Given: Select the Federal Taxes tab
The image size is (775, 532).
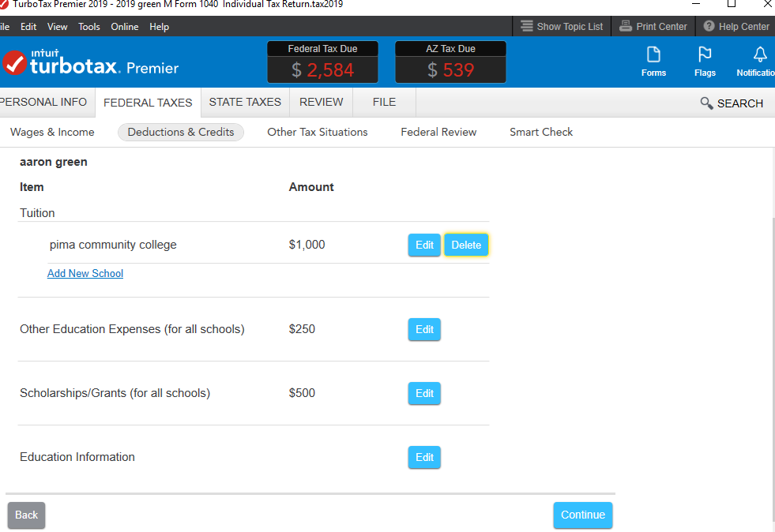Looking at the screenshot, I should point(148,103).
